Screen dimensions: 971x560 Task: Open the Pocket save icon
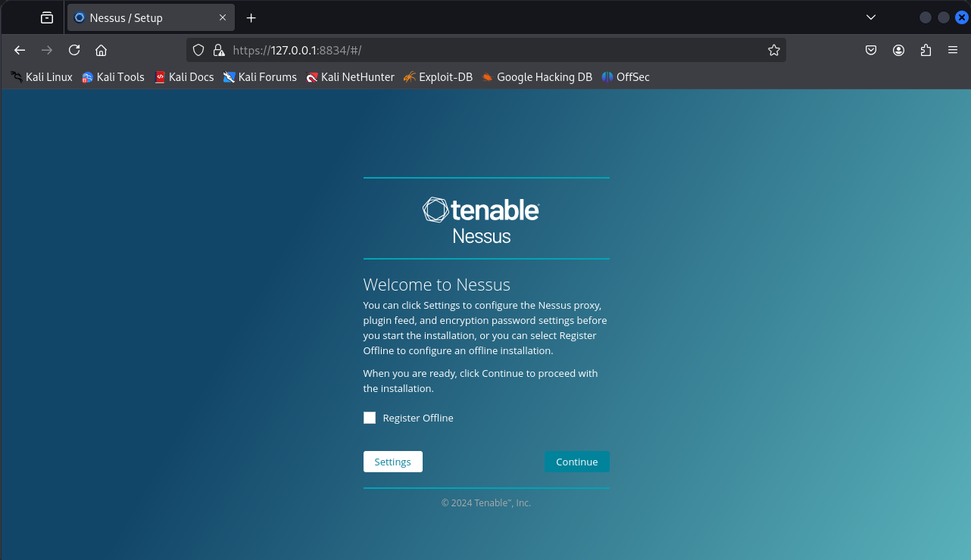(871, 50)
